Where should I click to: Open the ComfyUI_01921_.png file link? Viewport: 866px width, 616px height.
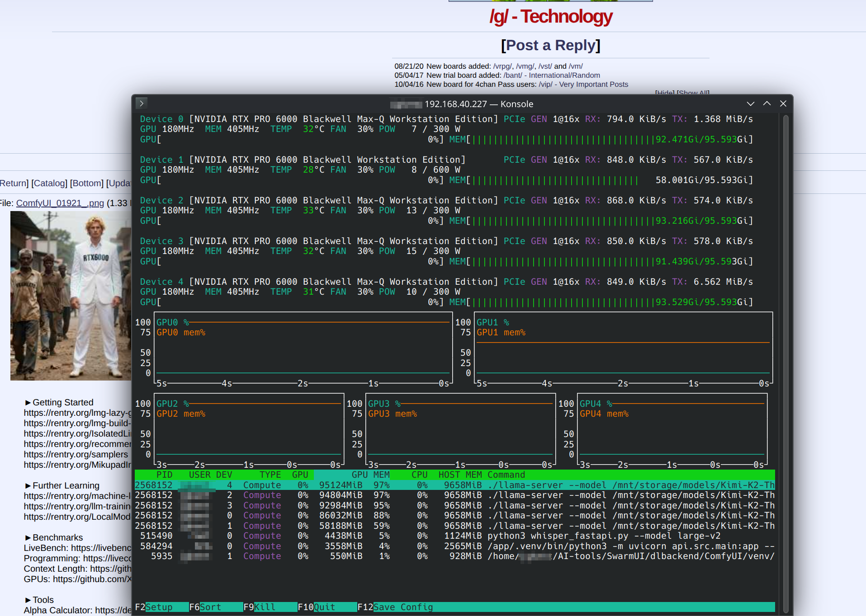(x=60, y=203)
